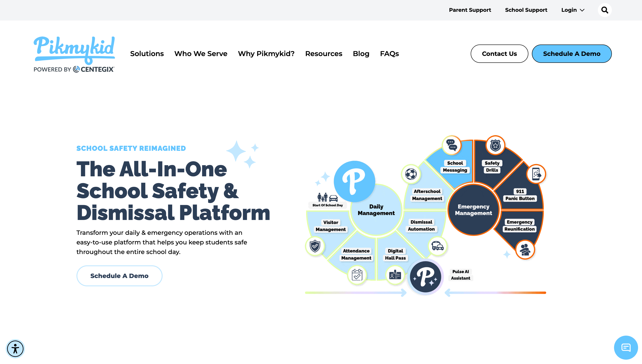Click the All-In-One School Safety headline
Viewport: 642px width, 364px height.
click(173, 191)
